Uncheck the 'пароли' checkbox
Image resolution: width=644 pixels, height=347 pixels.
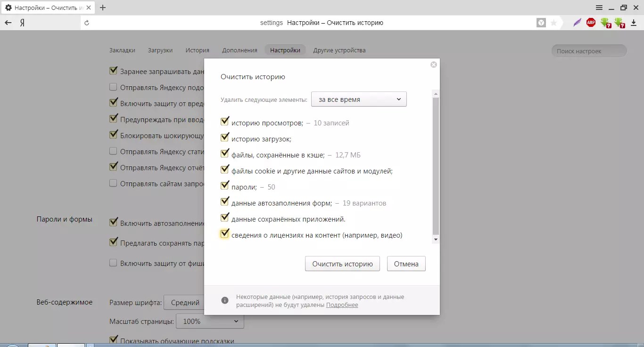(225, 187)
